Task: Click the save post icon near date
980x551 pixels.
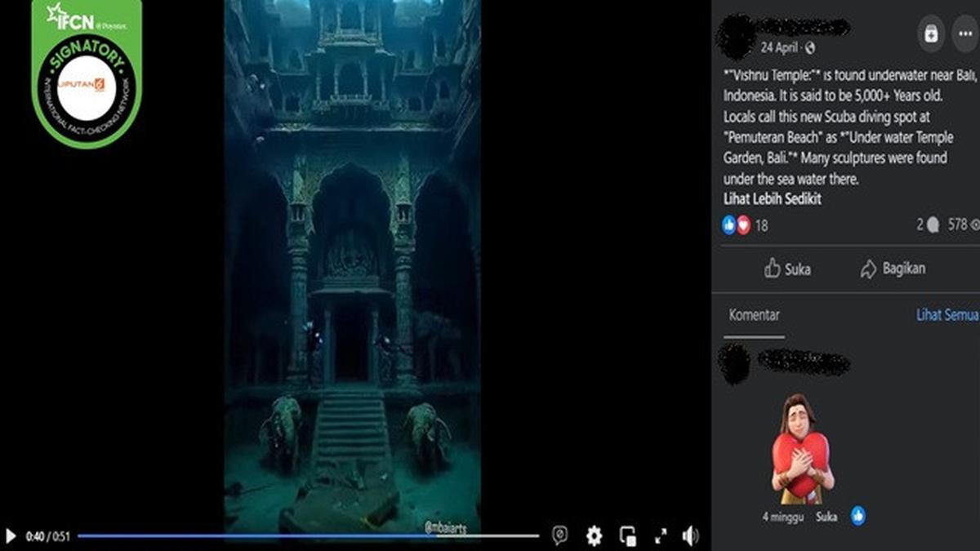Action: point(929,33)
